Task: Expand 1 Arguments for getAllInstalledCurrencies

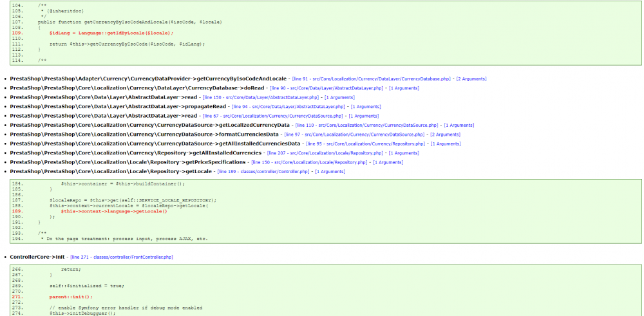Action: tap(404, 153)
